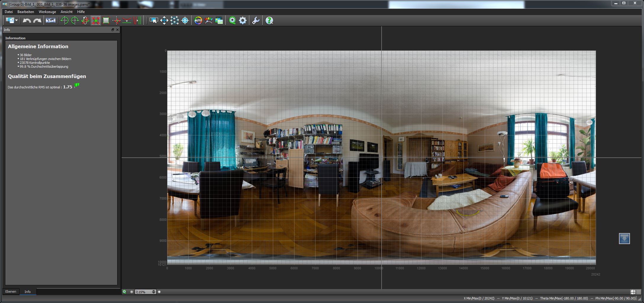Click the help question mark icon
Screen dimensions: 644x303
tap(269, 20)
